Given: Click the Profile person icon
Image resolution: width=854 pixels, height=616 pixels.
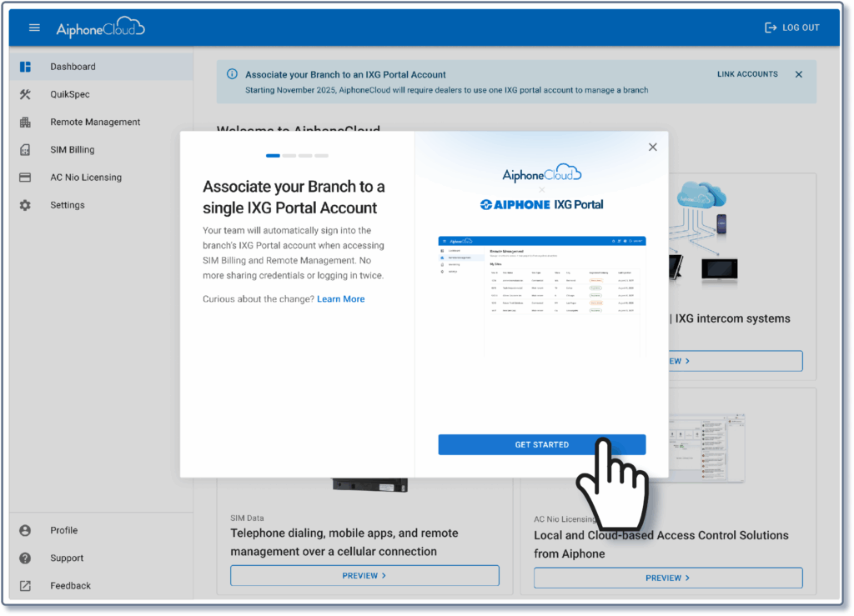Looking at the screenshot, I should pos(25,530).
